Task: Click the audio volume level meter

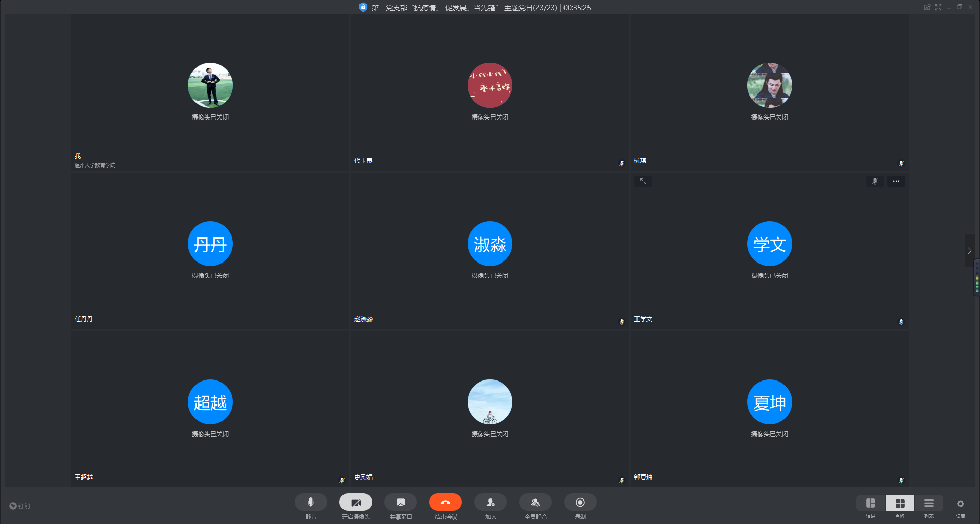Action: point(977,278)
